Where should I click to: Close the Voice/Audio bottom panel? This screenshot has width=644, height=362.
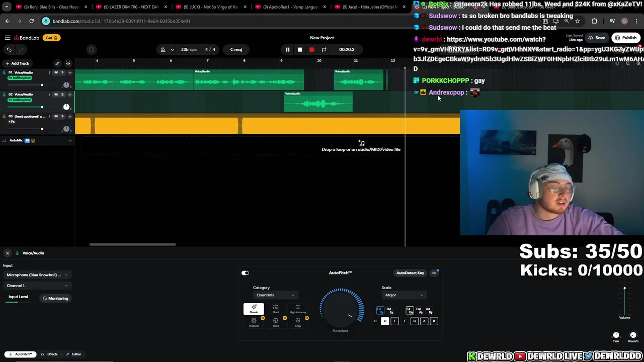click(8, 253)
